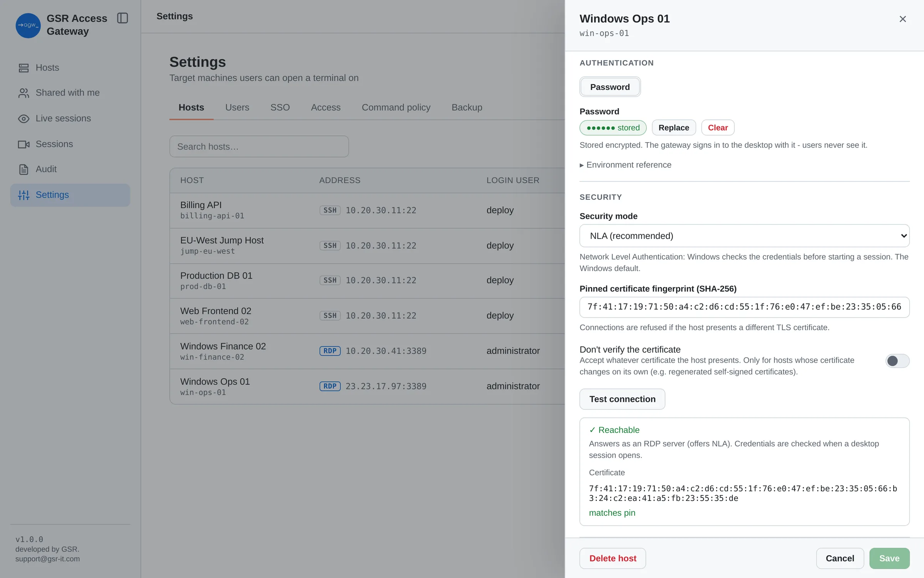Switch to the SSO tab
Image resolution: width=924 pixels, height=578 pixels.
280,107
